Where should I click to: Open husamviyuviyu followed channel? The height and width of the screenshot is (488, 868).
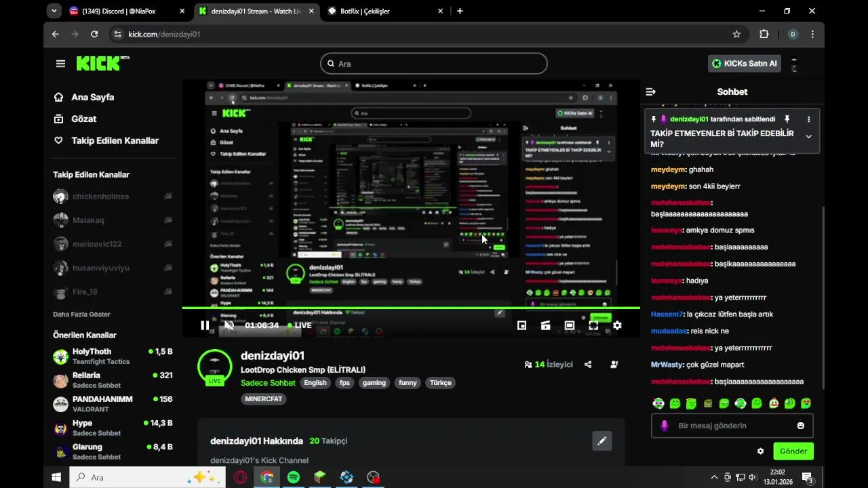click(113, 268)
